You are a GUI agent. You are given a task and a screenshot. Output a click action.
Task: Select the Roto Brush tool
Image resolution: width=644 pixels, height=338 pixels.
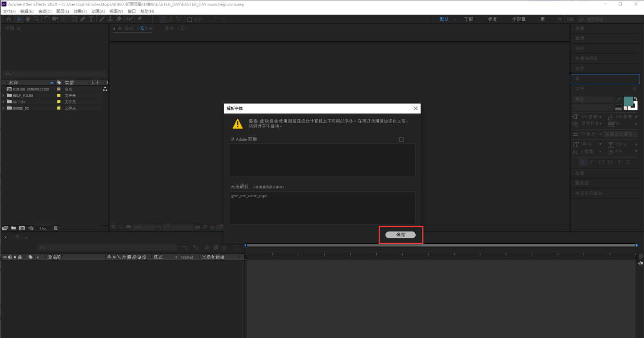[x=129, y=19]
